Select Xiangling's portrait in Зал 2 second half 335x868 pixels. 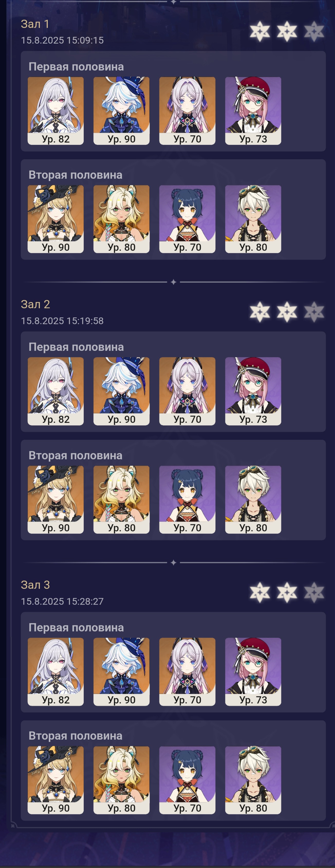pyautogui.click(x=187, y=500)
